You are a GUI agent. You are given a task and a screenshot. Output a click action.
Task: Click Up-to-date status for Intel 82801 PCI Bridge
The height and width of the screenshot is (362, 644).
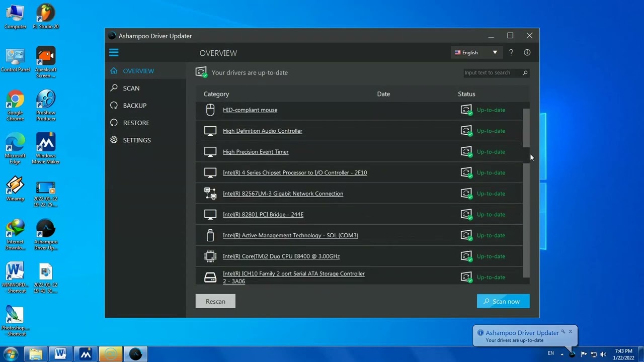(x=491, y=215)
